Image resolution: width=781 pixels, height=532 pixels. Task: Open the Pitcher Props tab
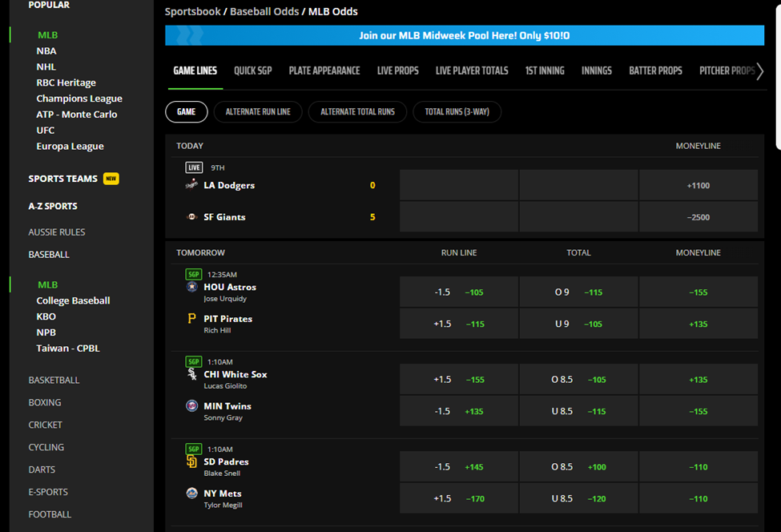[727, 71]
